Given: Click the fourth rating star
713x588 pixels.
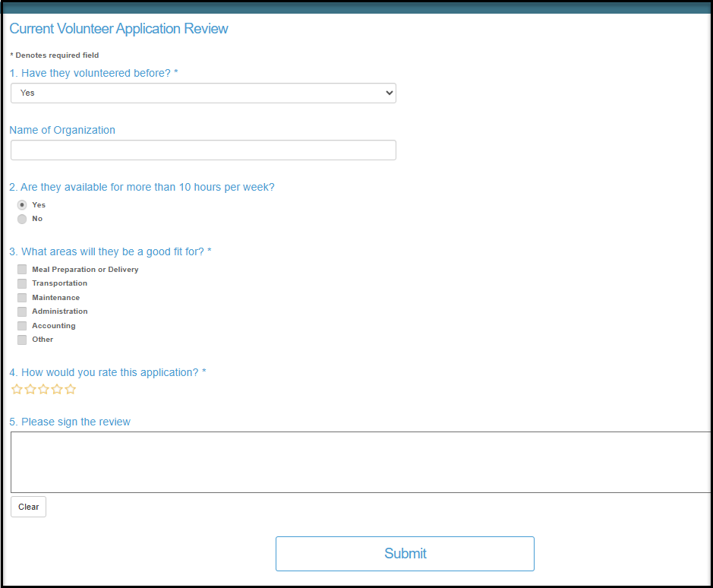Looking at the screenshot, I should pos(57,389).
